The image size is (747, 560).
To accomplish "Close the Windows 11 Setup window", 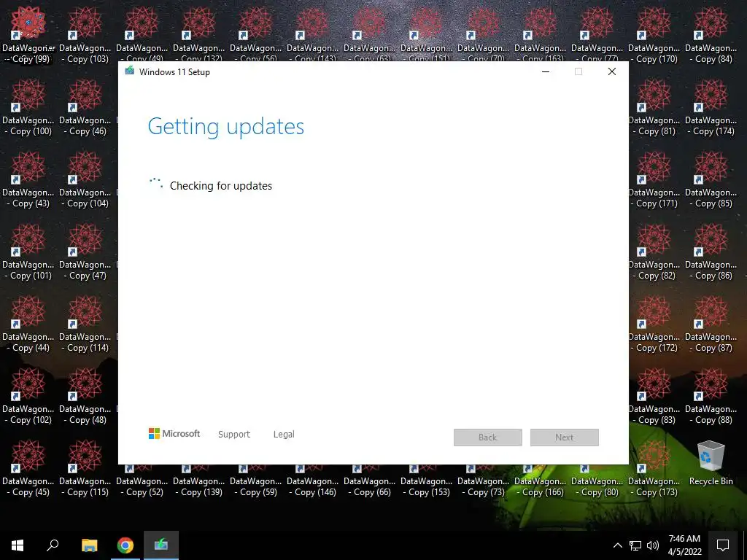I will tap(612, 72).
